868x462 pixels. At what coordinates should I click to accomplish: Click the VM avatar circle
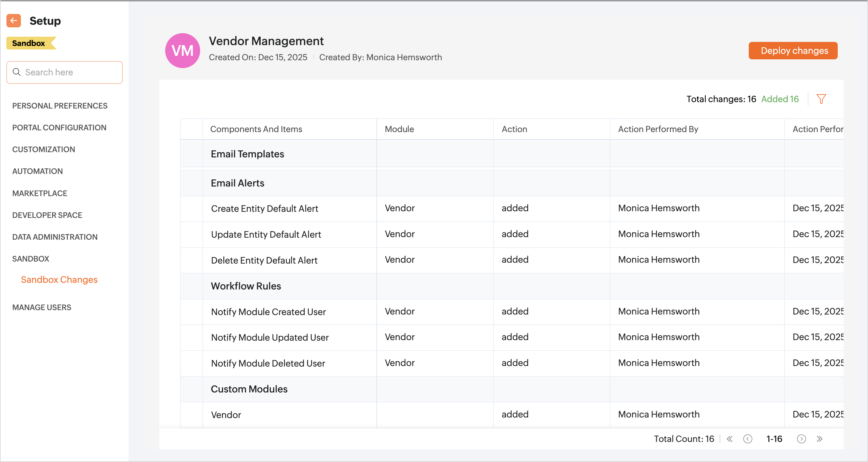pyautogui.click(x=182, y=51)
